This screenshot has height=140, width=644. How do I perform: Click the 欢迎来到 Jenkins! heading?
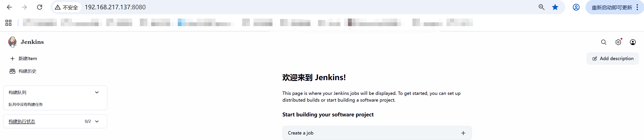tap(314, 77)
